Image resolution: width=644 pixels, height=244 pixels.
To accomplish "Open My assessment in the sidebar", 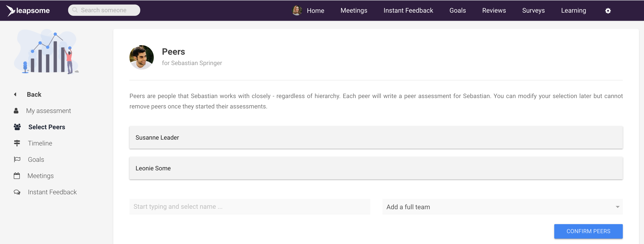I will 48,111.
